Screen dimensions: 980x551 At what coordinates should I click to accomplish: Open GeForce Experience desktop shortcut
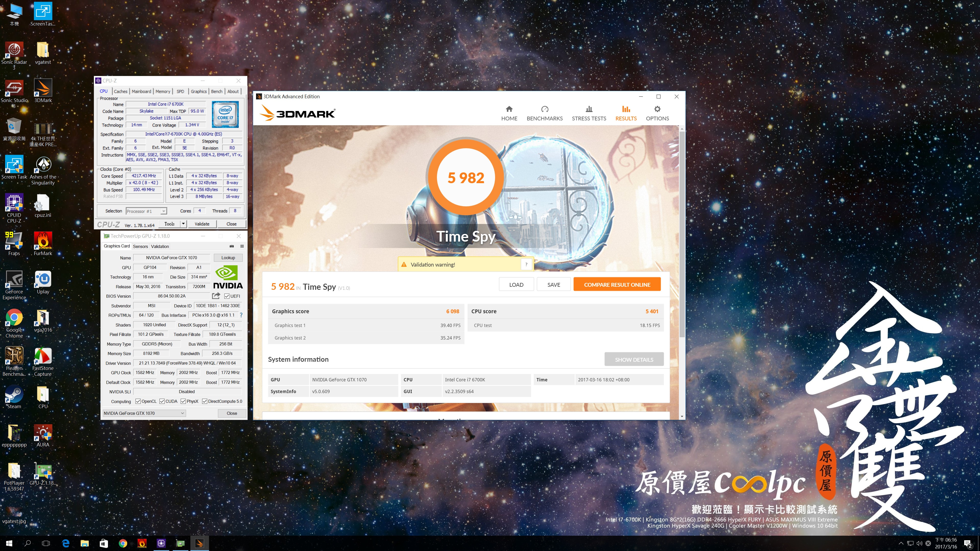click(14, 285)
